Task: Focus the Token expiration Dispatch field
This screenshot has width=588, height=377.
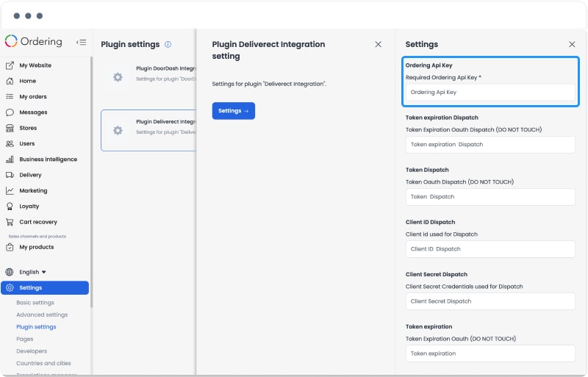Action: point(490,145)
